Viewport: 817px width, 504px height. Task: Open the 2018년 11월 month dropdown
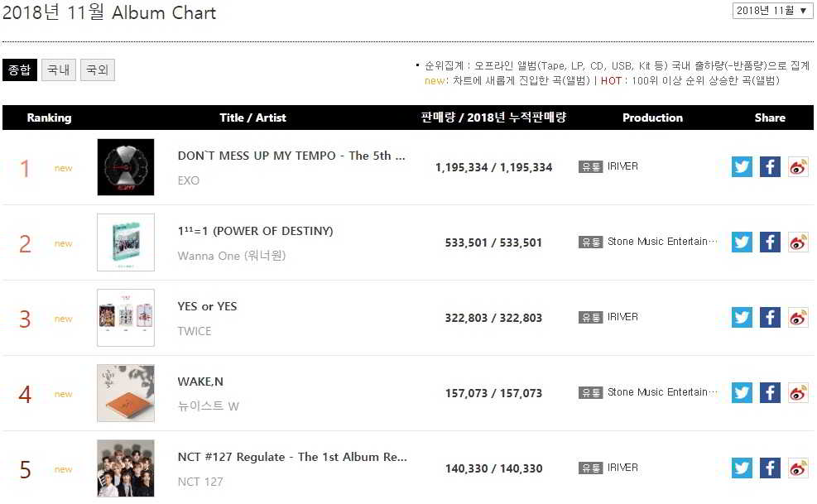click(771, 11)
